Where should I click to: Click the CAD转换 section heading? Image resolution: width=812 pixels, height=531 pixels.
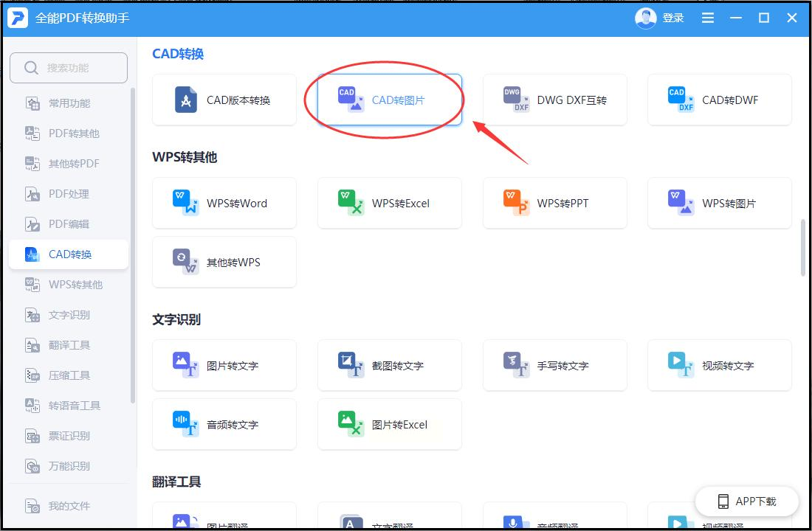pos(178,54)
